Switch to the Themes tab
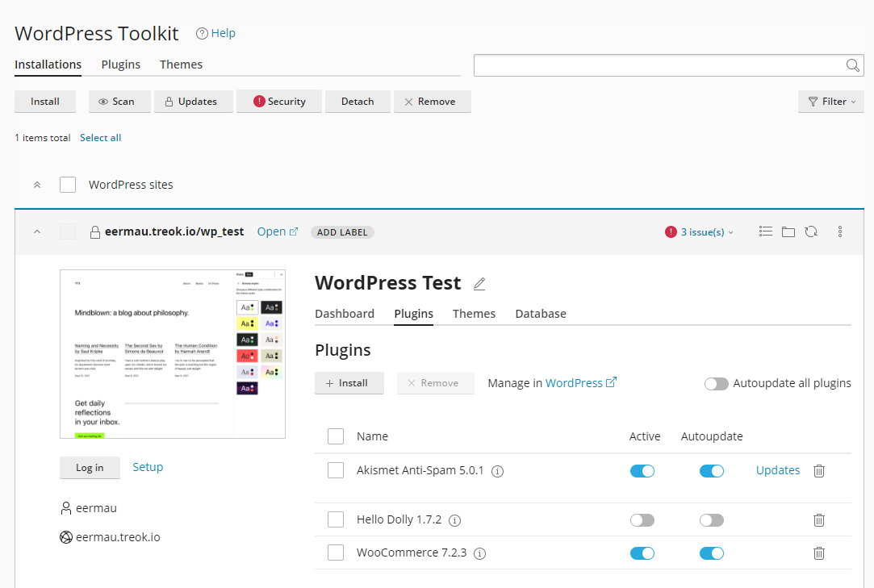 [474, 314]
